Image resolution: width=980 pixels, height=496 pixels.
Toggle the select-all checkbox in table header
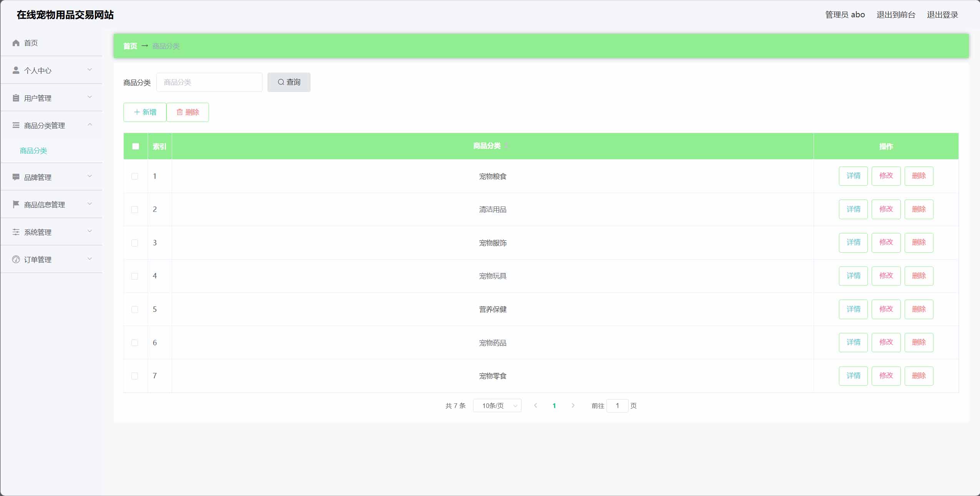[x=135, y=146]
